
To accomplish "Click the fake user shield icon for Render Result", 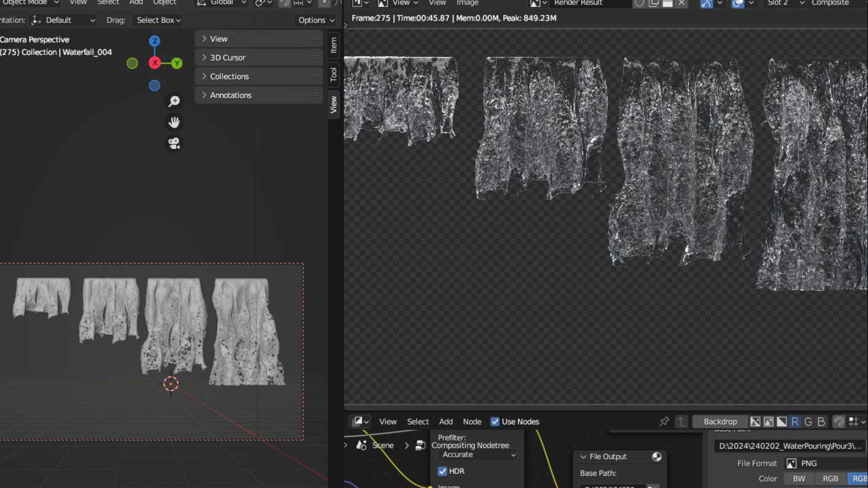I will [x=639, y=3].
